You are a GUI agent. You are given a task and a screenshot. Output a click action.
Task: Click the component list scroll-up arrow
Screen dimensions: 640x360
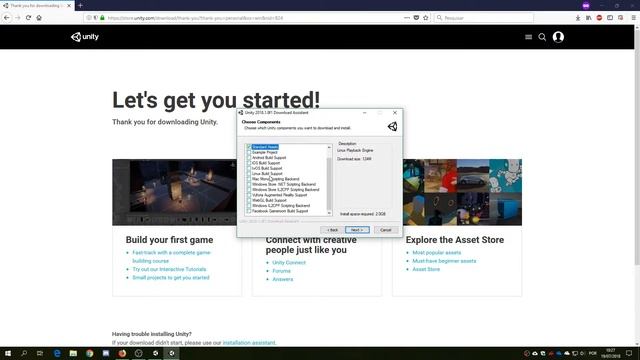click(x=329, y=147)
